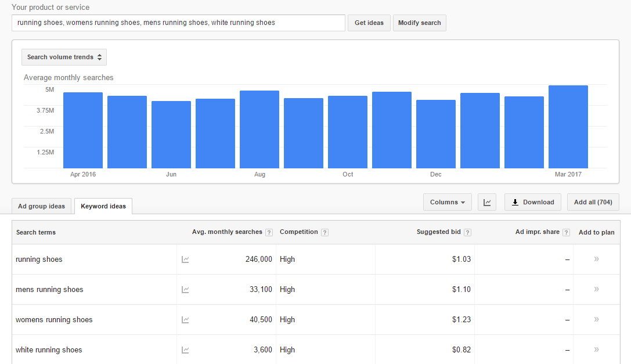
Task: Click the product or service search field
Action: tap(178, 23)
